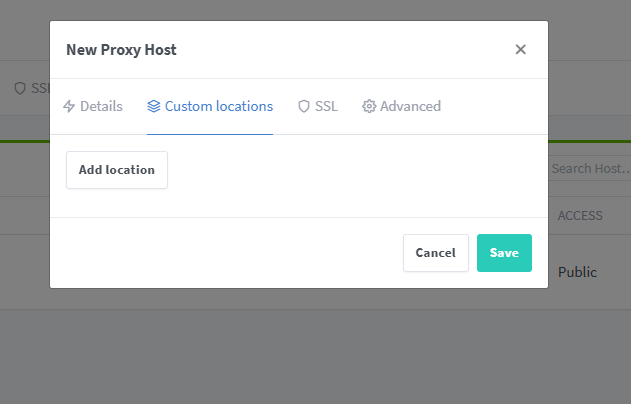The width and height of the screenshot is (631, 404).
Task: Click the Public access value in the table
Action: tap(577, 272)
